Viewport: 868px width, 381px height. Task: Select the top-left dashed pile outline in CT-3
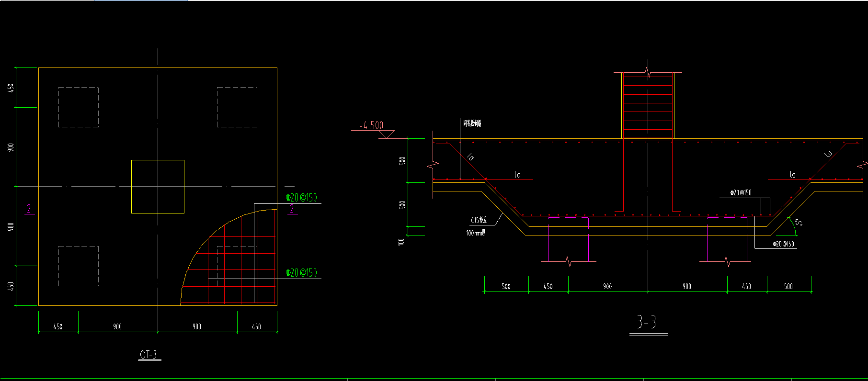(79, 107)
